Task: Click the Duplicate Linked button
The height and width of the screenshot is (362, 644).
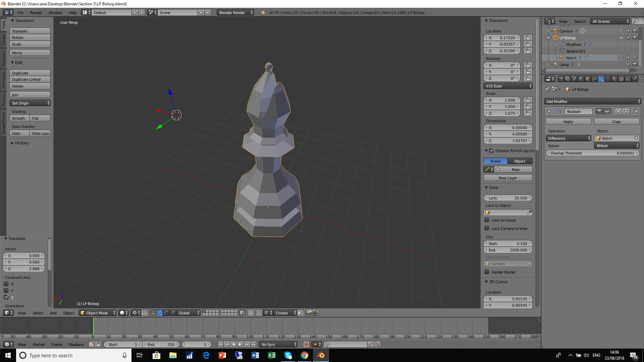Action: pos(30,79)
